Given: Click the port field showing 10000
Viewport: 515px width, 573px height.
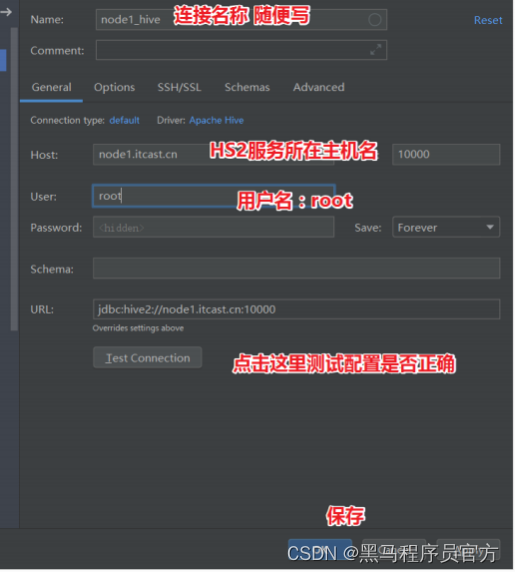Looking at the screenshot, I should pyautogui.click(x=446, y=155).
